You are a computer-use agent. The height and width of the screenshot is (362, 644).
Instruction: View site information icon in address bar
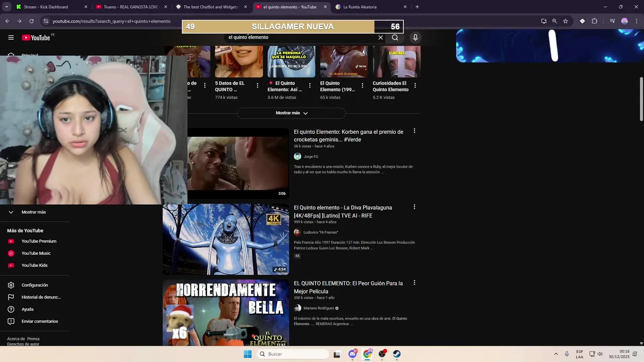click(x=46, y=21)
